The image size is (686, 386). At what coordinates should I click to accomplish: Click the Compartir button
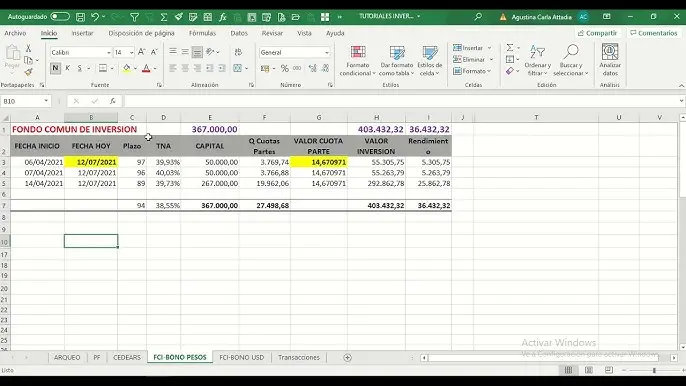[597, 33]
